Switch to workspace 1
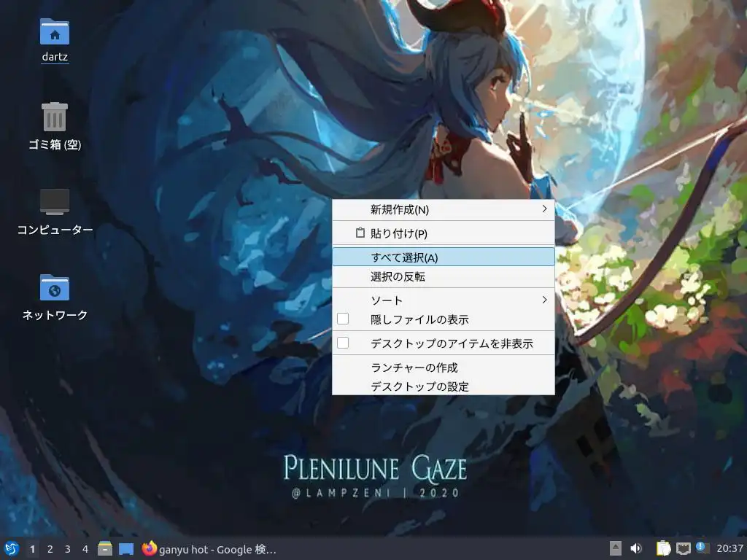 tap(32, 549)
